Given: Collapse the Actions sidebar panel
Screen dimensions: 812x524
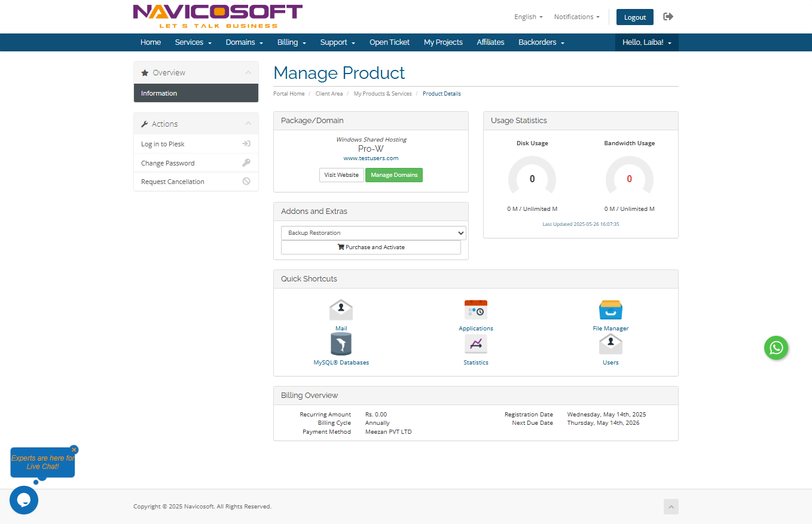Looking at the screenshot, I should (x=248, y=124).
